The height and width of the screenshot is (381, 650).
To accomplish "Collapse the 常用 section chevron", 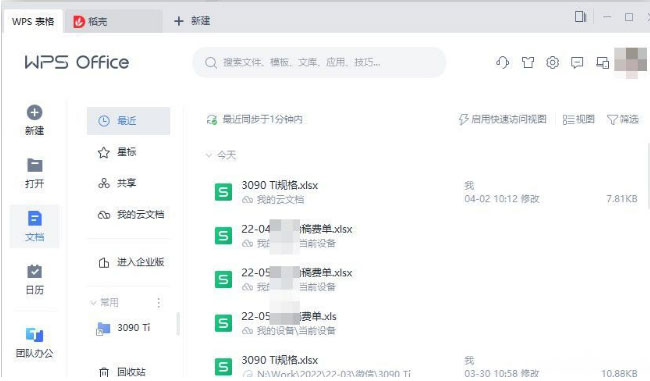I will (x=93, y=303).
